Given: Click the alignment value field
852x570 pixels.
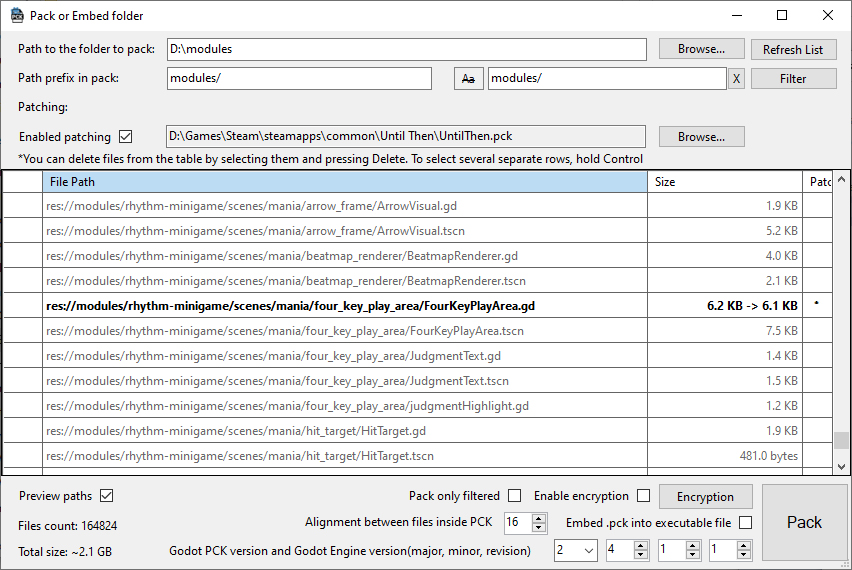Looking at the screenshot, I should (518, 522).
